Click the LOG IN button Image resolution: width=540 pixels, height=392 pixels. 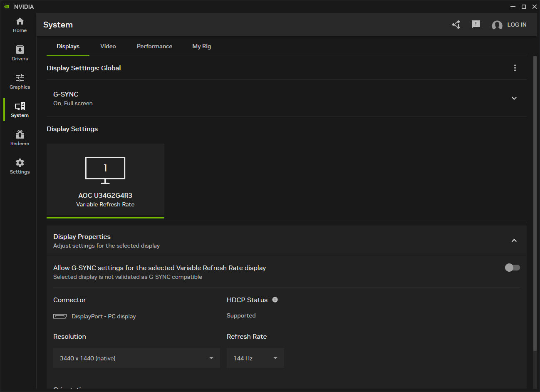[x=517, y=25]
